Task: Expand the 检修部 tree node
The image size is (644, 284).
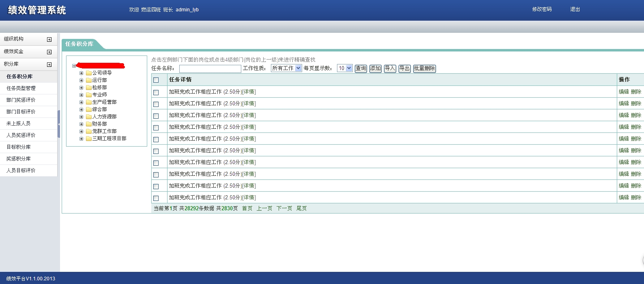Action: (81, 88)
